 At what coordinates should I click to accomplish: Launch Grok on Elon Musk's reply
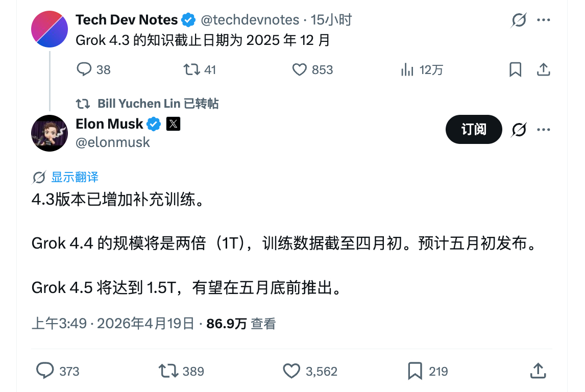pyautogui.click(x=519, y=129)
